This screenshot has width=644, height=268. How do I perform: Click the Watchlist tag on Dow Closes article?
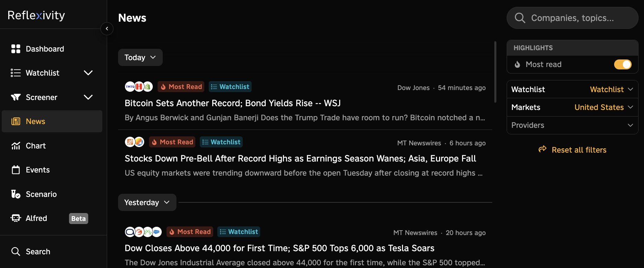[239, 232]
